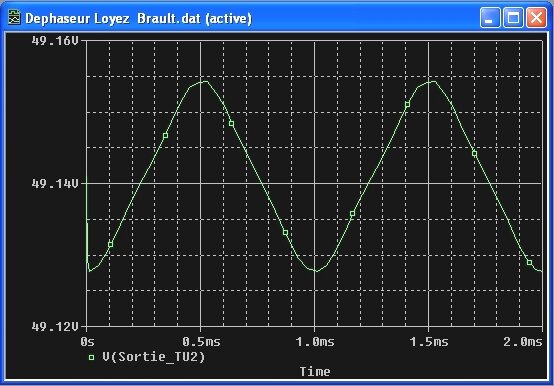
Task: Click the trace marker just after 0.5ms peak
Action: tap(231, 124)
